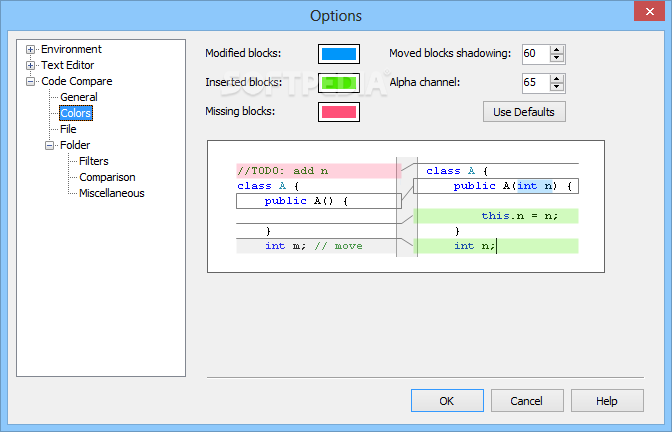Decrease Alpha channel value
The image size is (672, 432).
[556, 87]
